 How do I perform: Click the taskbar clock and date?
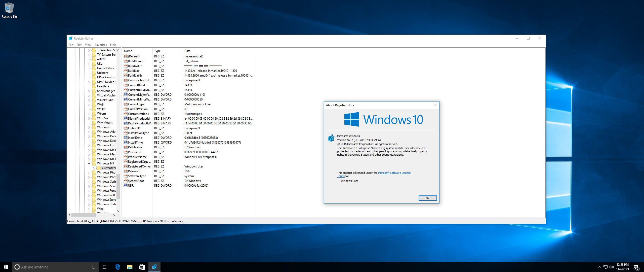tap(622, 267)
